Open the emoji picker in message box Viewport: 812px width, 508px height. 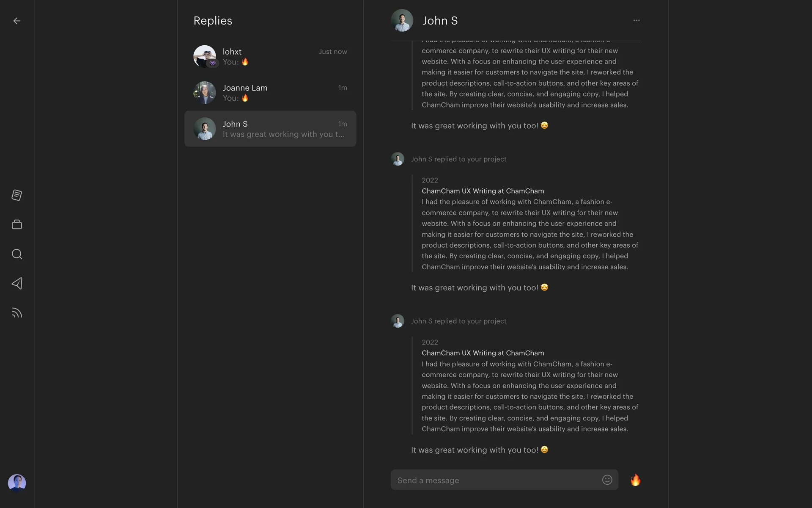[607, 480]
